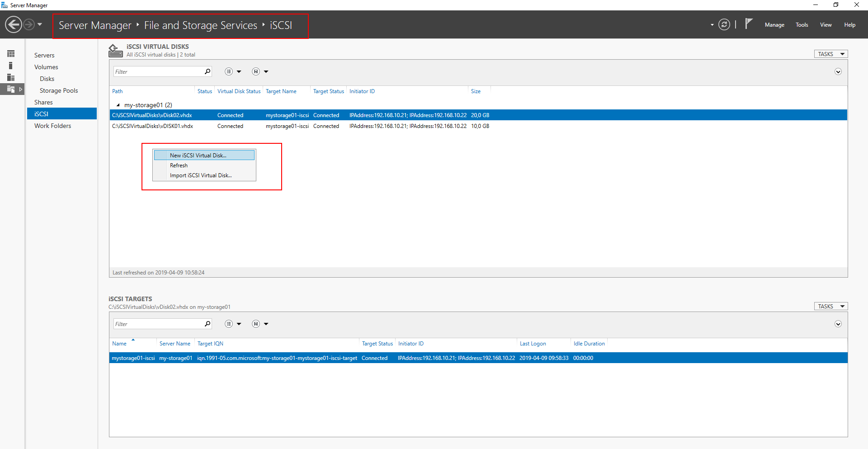
Task: Select Shares in the side navigation
Action: [x=43, y=102]
